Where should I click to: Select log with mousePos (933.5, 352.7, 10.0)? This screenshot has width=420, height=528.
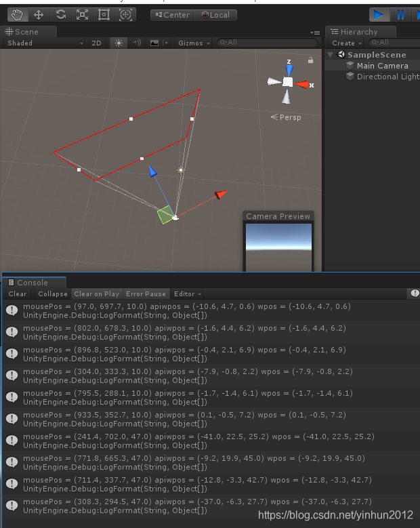coord(211,419)
